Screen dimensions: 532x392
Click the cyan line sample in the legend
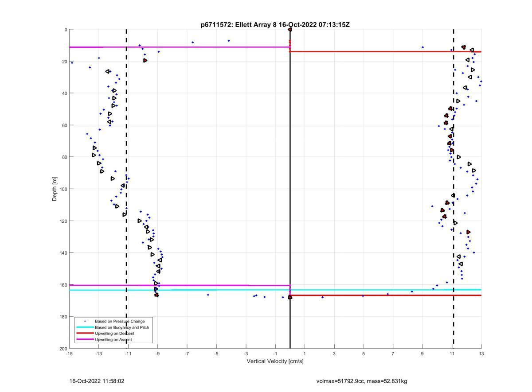(x=85, y=327)
